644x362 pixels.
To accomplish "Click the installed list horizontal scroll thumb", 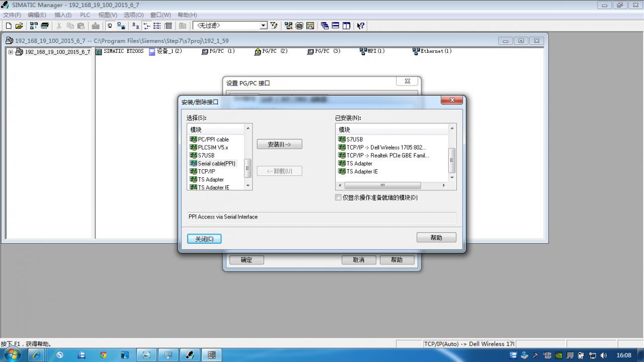I will tap(382, 186).
